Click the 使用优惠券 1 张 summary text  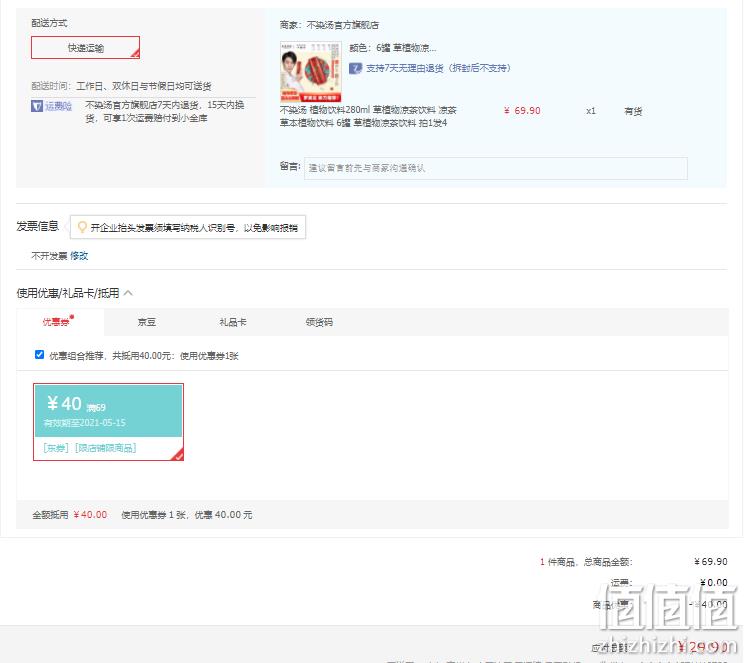(x=187, y=514)
